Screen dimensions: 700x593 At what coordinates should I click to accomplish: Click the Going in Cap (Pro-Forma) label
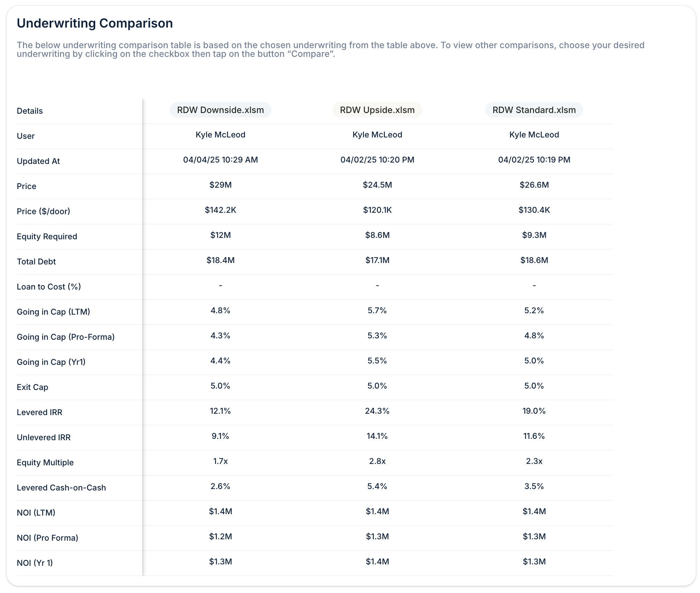click(66, 337)
